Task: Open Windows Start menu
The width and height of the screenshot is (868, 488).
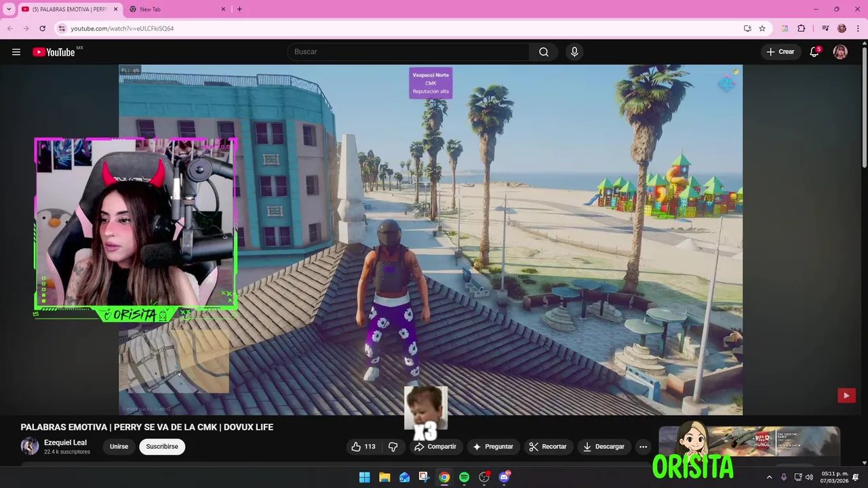Action: pyautogui.click(x=364, y=477)
